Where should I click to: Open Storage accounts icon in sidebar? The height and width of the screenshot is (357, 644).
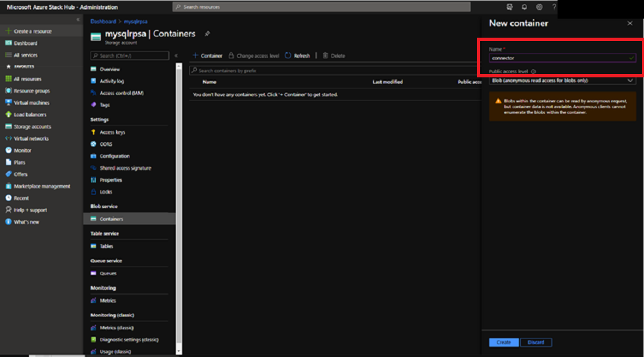(x=8, y=127)
